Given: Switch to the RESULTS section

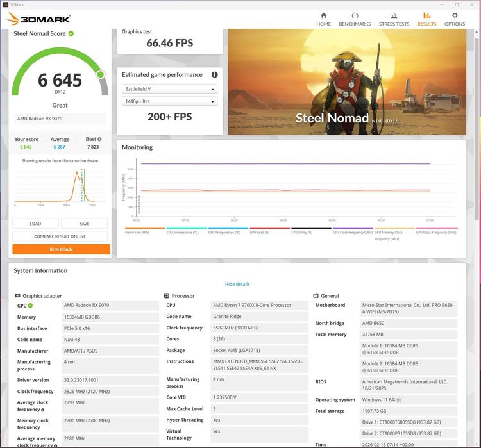Looking at the screenshot, I should click(x=426, y=19).
